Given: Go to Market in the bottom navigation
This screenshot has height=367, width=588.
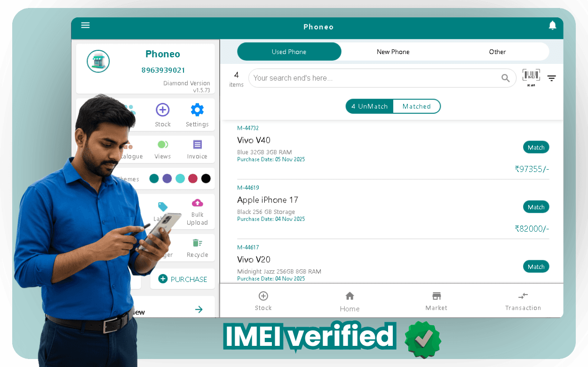Looking at the screenshot, I should click(437, 301).
